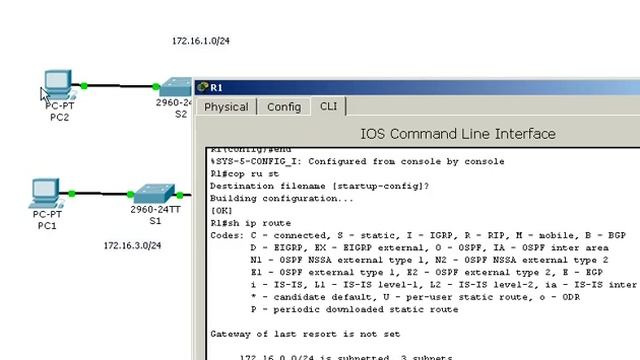
Task: Click the PC1 device label
Action: (47, 226)
